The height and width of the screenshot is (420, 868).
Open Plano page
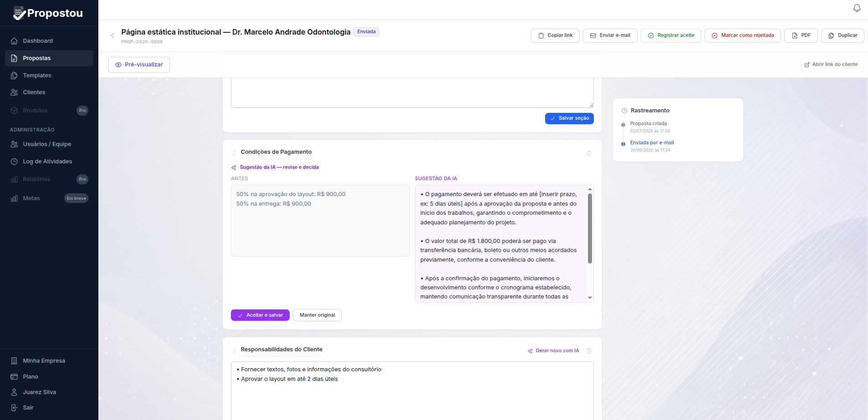coord(49,377)
